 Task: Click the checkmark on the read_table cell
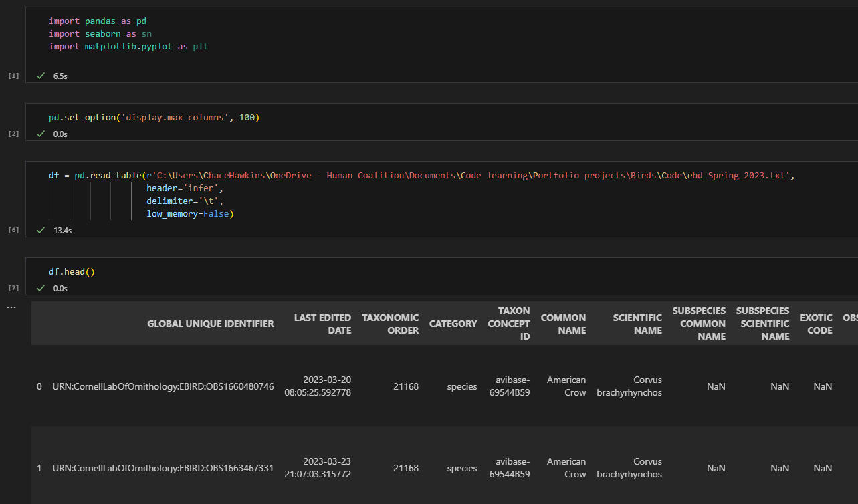click(x=40, y=230)
